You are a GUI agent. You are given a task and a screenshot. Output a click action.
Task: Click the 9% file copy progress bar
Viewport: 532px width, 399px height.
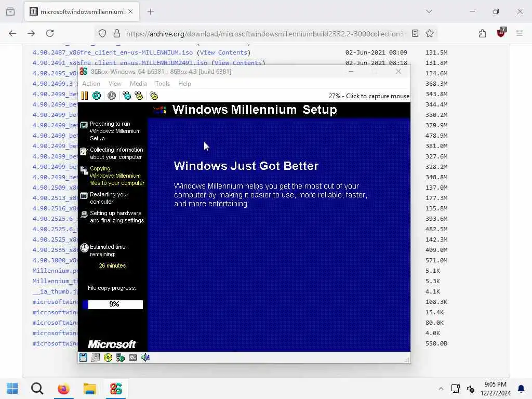point(113,304)
